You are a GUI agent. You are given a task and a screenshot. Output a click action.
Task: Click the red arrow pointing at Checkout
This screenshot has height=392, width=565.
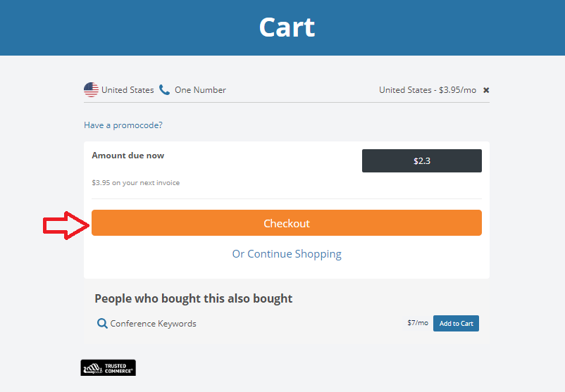[65, 225]
